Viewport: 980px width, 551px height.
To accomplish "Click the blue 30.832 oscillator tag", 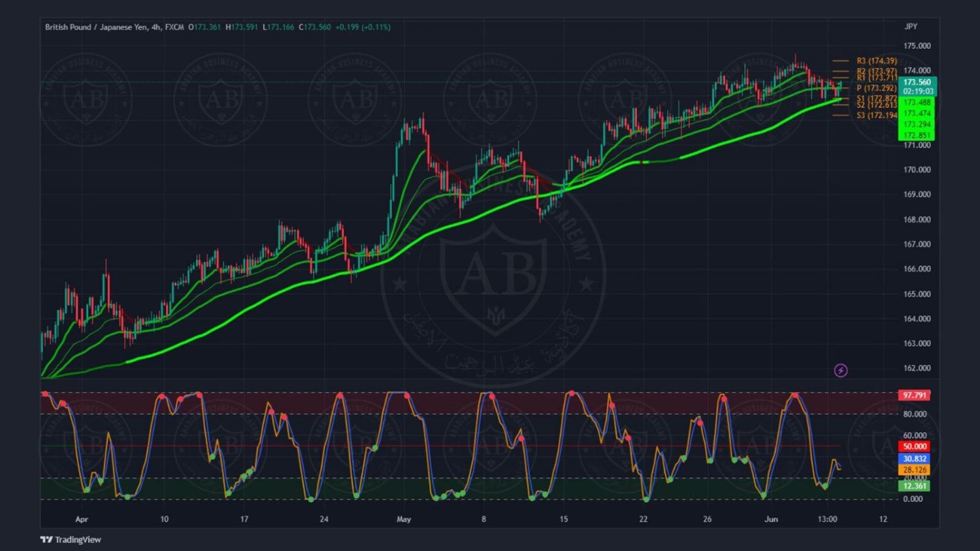I will click(915, 459).
